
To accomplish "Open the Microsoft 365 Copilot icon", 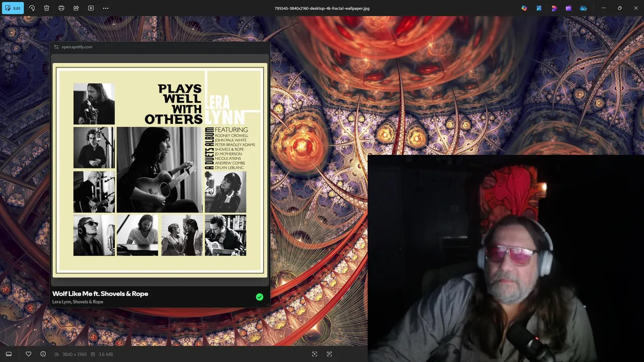I will pyautogui.click(x=524, y=8).
